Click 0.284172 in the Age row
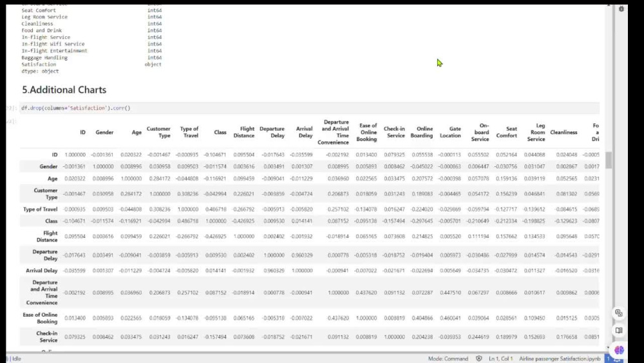Screen dimensions: 644x363 point(160,179)
